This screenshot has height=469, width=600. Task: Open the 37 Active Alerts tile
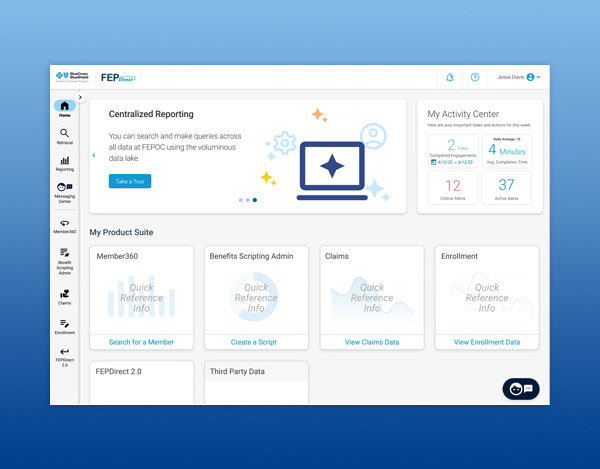coord(507,188)
